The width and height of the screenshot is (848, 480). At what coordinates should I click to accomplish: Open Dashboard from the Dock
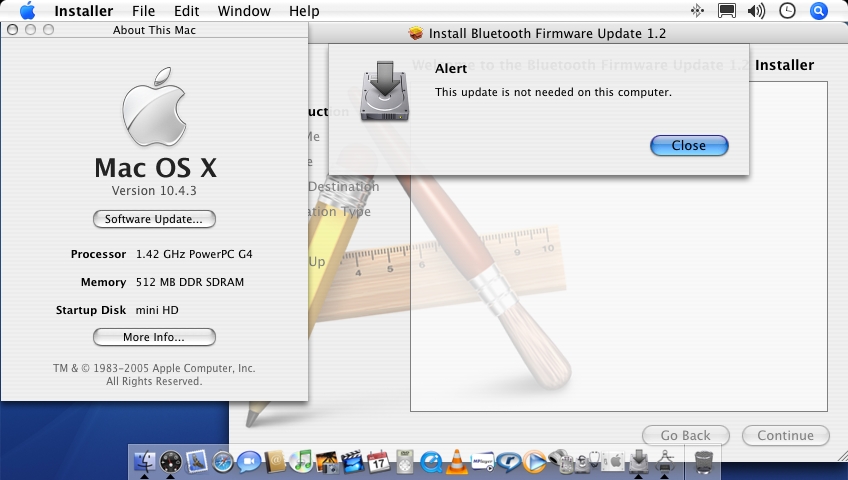170,463
